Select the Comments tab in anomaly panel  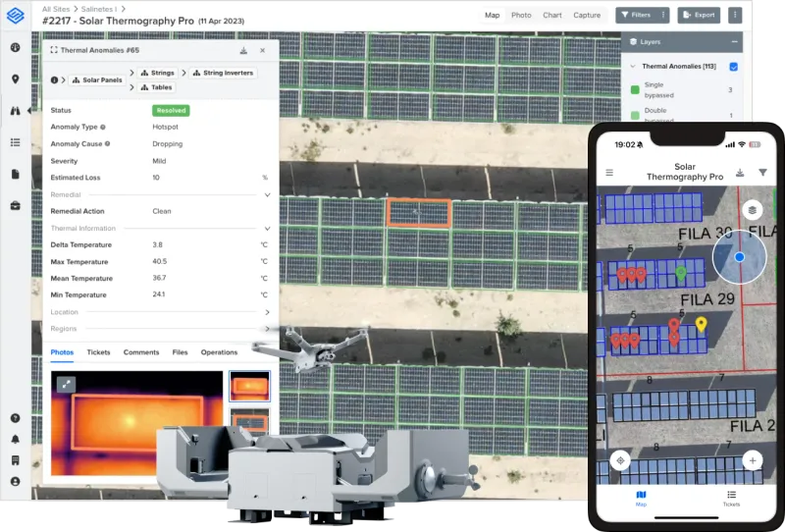[141, 352]
